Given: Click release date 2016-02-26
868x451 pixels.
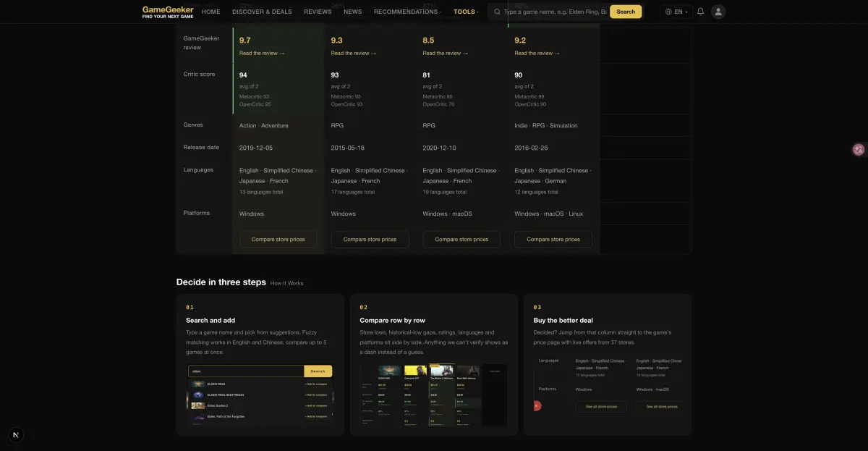Looking at the screenshot, I should tap(532, 148).
